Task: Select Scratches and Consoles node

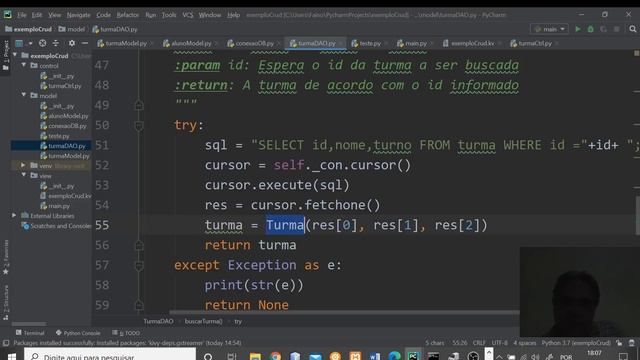Action: point(60,226)
